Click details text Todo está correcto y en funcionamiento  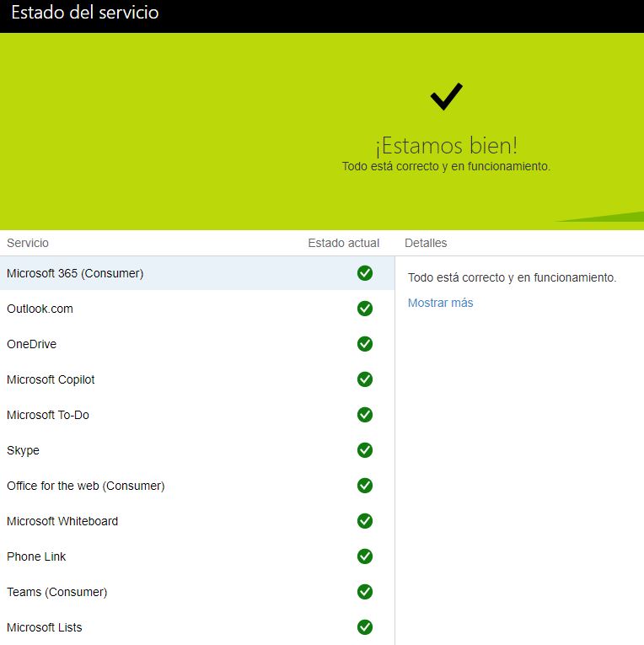pyautogui.click(x=512, y=277)
